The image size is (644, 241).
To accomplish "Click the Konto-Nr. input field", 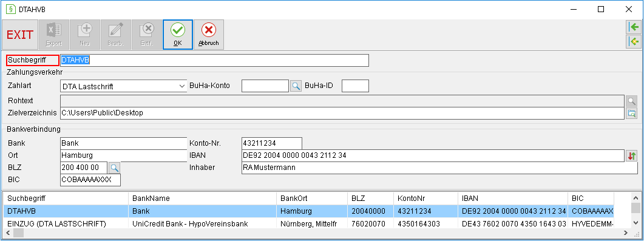I will (272, 143).
